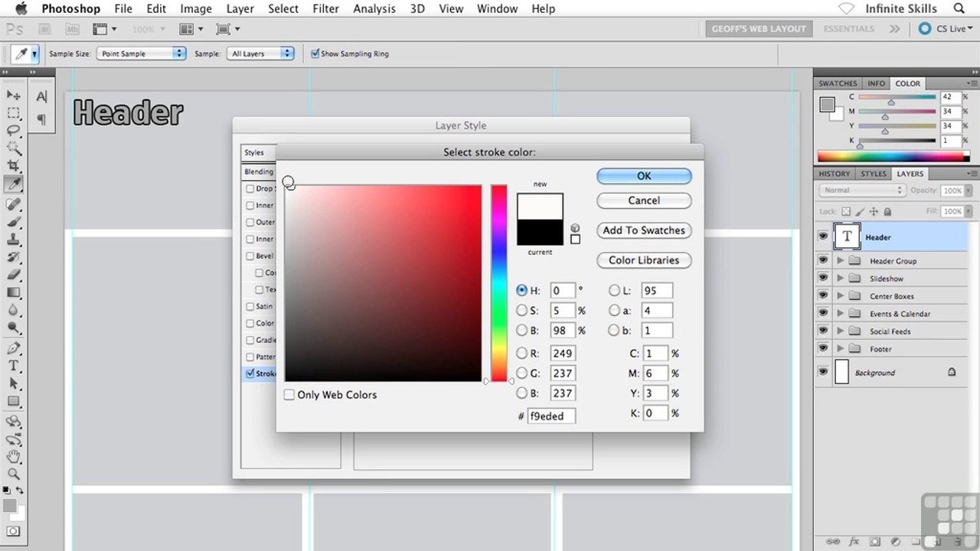
Task: Select the Eraser tool
Action: [14, 274]
